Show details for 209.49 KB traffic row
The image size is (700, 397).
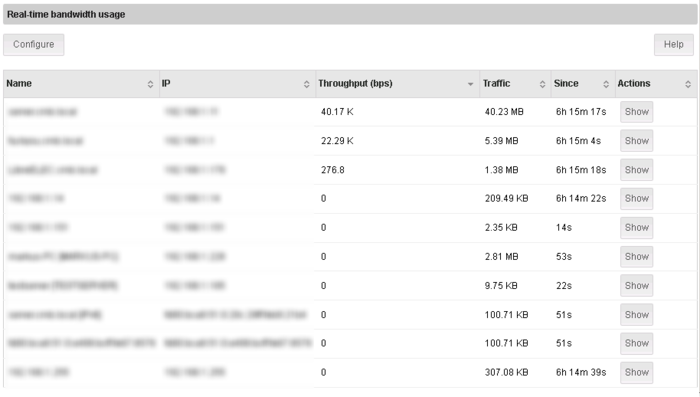click(x=637, y=198)
